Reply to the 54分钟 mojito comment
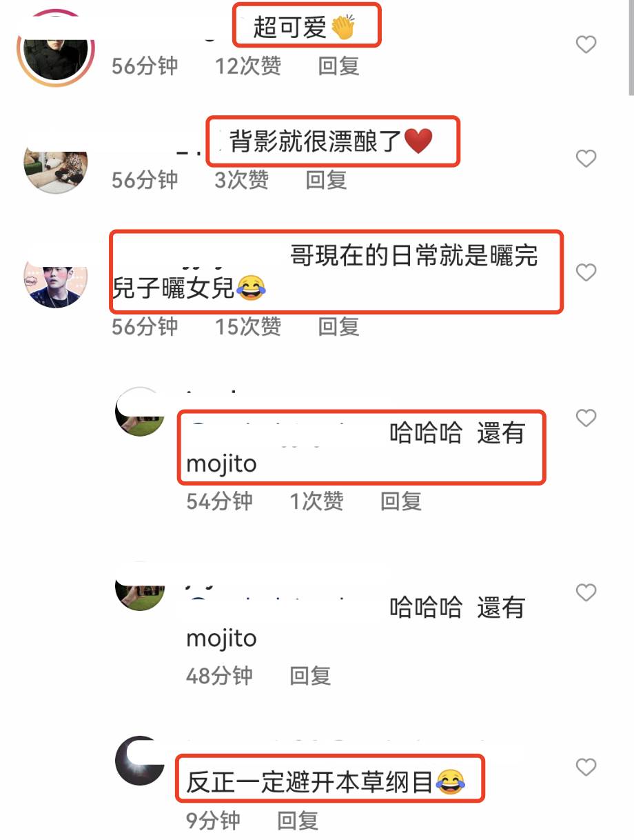Viewport: 634px width, 840px height. pos(400,501)
